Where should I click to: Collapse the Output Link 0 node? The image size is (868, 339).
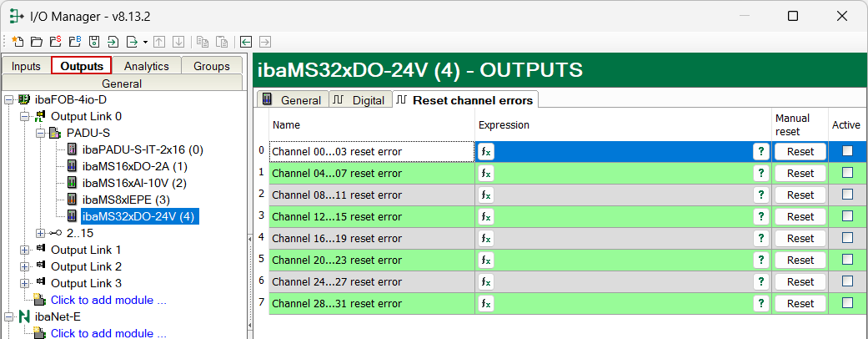click(x=24, y=117)
